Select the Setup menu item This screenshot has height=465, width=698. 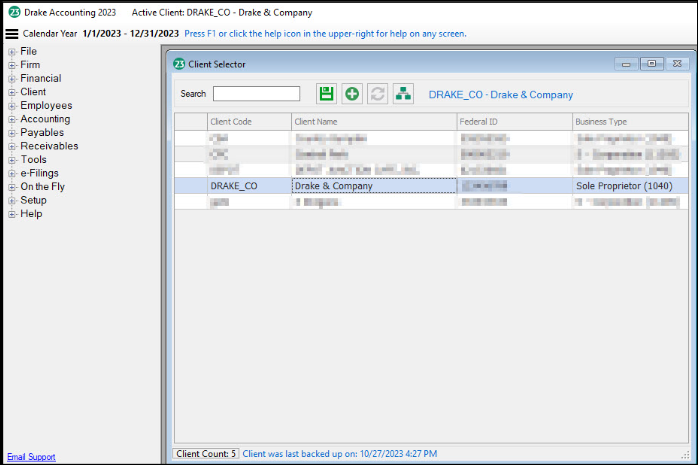(x=33, y=200)
